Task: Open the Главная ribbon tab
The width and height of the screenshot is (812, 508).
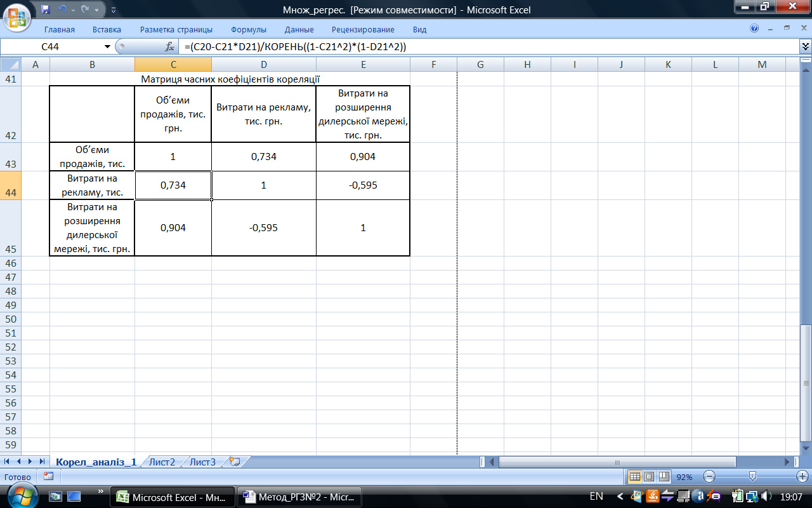Action: [x=60, y=29]
